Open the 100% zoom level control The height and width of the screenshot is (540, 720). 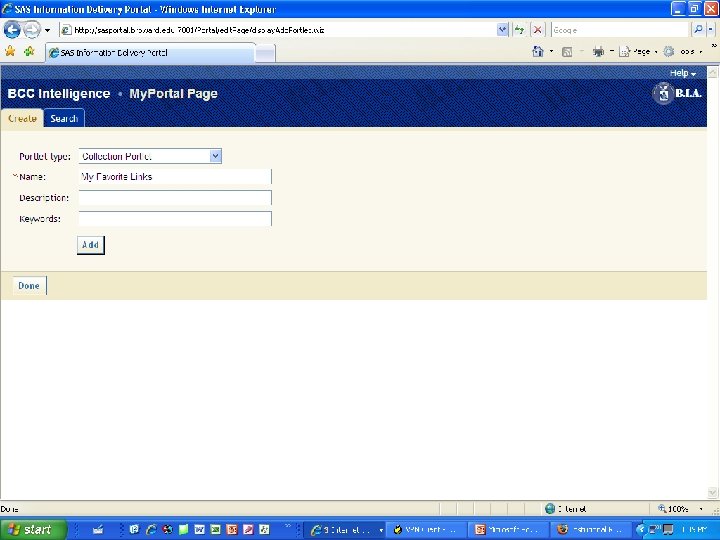[x=681, y=509]
